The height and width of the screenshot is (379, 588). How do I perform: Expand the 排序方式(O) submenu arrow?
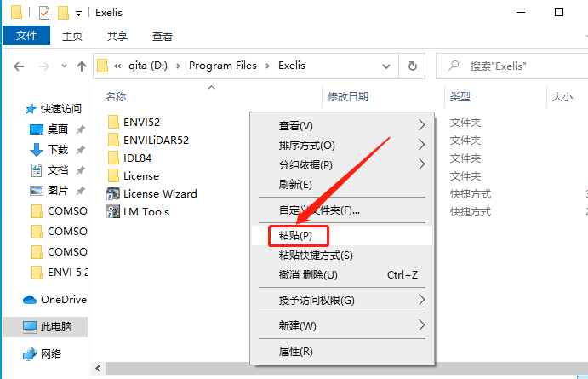pyautogui.click(x=421, y=145)
